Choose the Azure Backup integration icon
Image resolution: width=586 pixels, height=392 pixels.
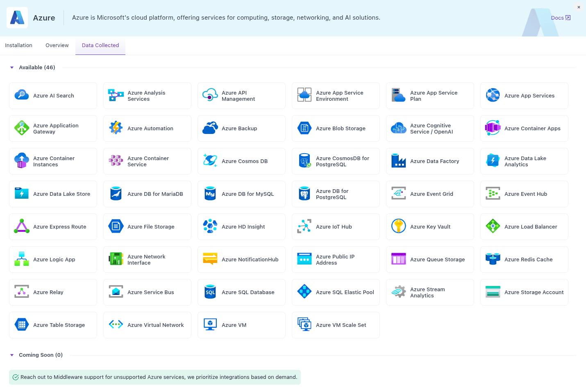click(210, 128)
